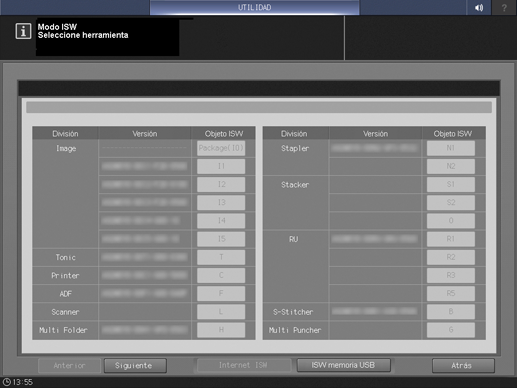Select the I5 image object
The image size is (517, 388).
pos(221,239)
